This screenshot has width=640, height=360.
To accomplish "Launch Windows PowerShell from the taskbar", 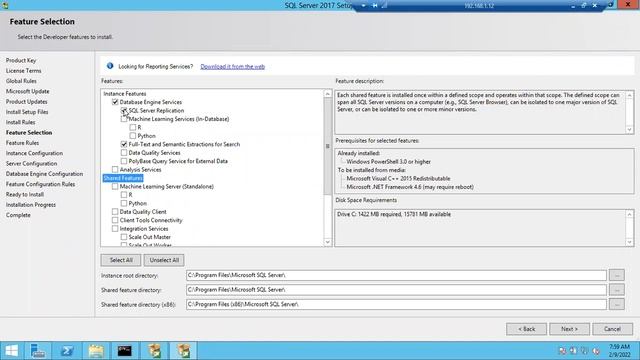I will 67,351.
